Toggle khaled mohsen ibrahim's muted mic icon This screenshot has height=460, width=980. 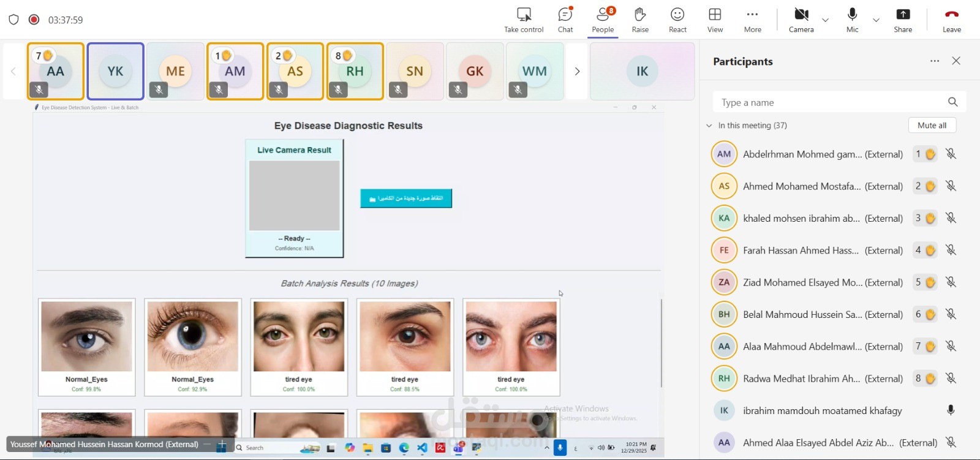pos(951,218)
